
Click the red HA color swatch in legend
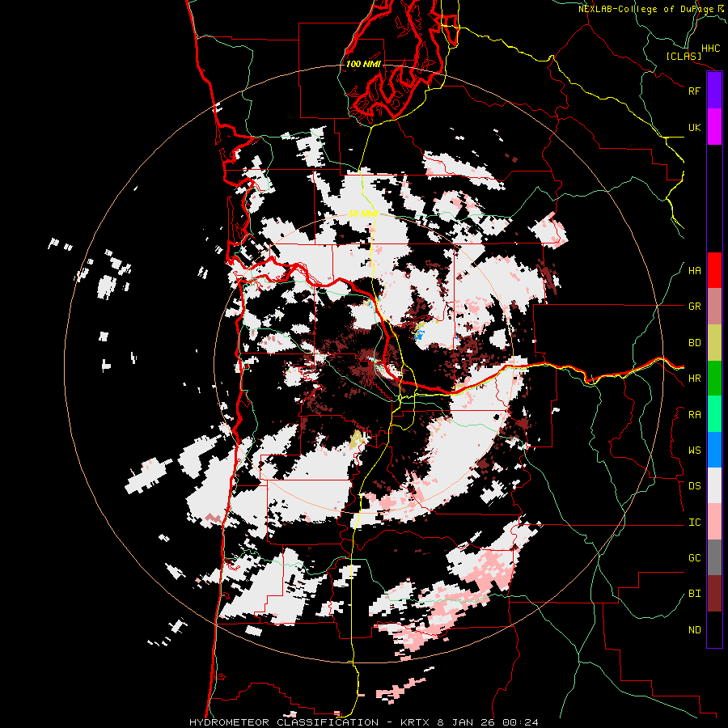point(714,270)
